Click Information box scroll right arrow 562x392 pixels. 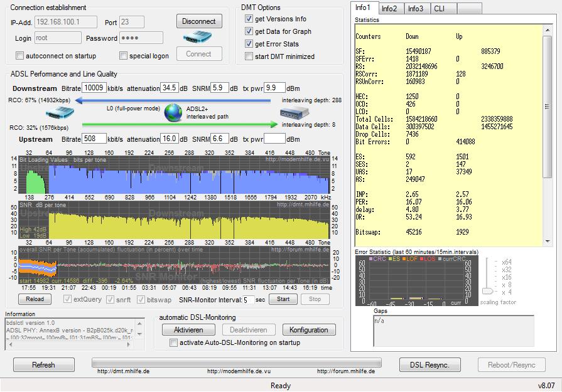pyautogui.click(x=129, y=344)
